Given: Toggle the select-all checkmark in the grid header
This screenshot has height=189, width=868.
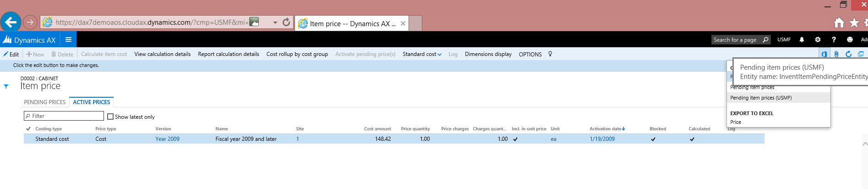Looking at the screenshot, I should click(28, 129).
